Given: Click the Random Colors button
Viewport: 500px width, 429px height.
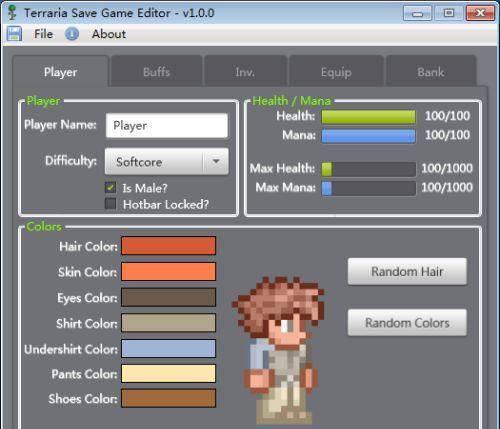Looking at the screenshot, I should coord(407,323).
